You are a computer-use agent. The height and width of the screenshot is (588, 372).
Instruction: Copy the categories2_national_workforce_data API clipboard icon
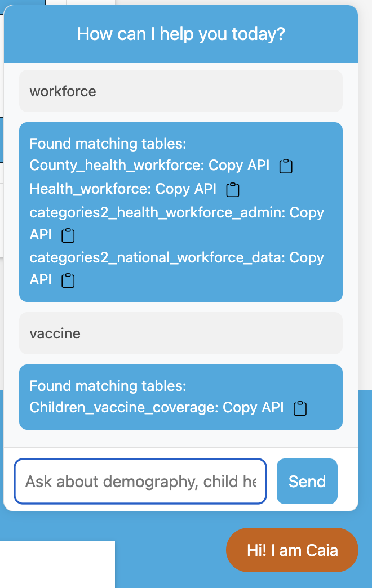(68, 280)
